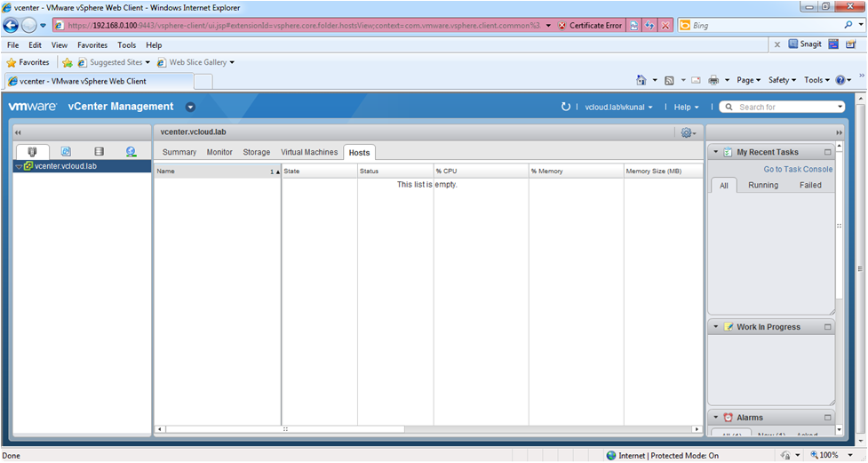868x463 pixels.
Task: Switch to the Summary tab
Action: coord(179,152)
